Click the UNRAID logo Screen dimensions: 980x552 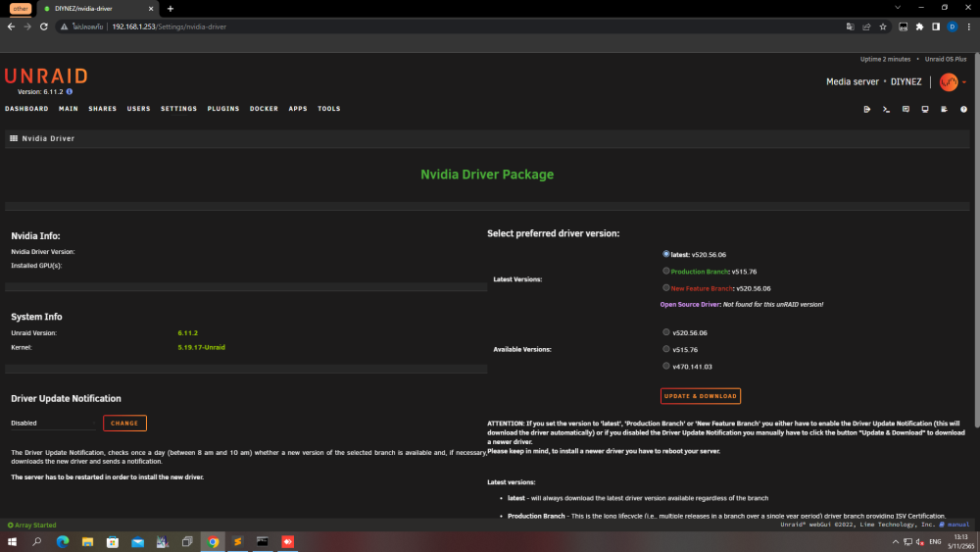point(46,76)
